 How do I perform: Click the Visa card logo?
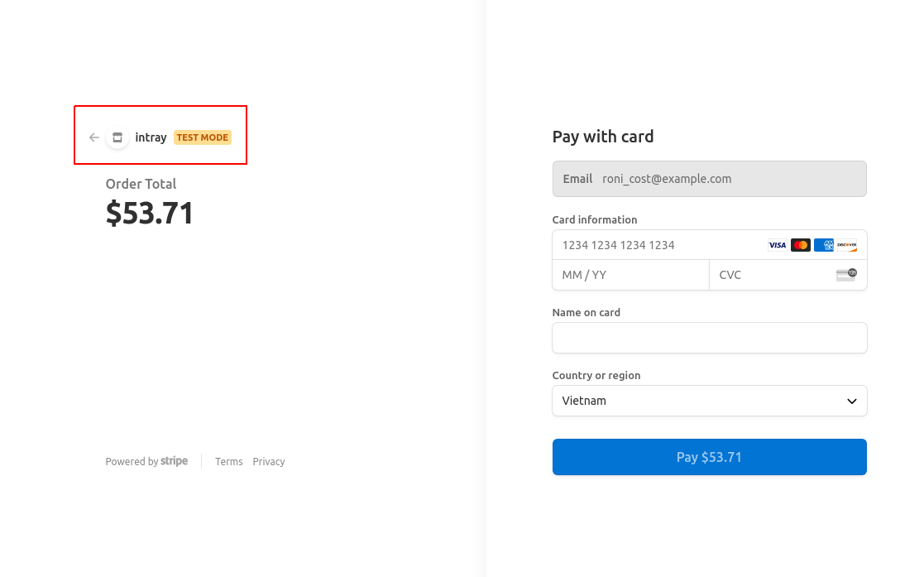click(x=777, y=245)
